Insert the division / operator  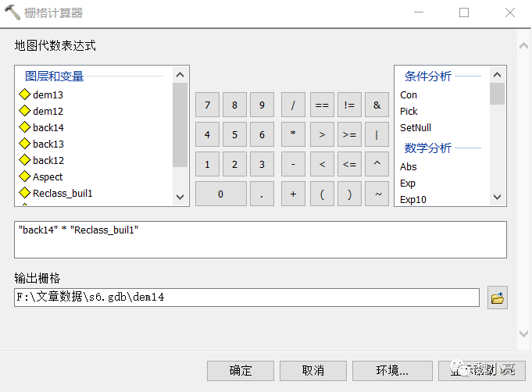[x=293, y=105]
